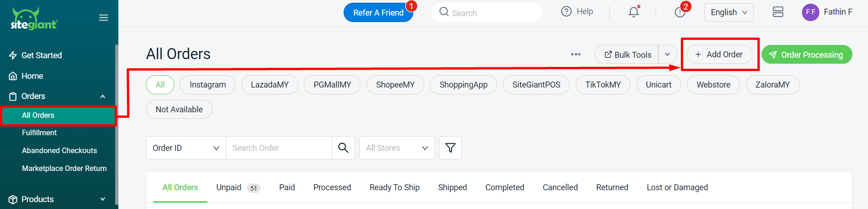
Task: Expand the Bulk Tools dropdown arrow
Action: (x=668, y=55)
